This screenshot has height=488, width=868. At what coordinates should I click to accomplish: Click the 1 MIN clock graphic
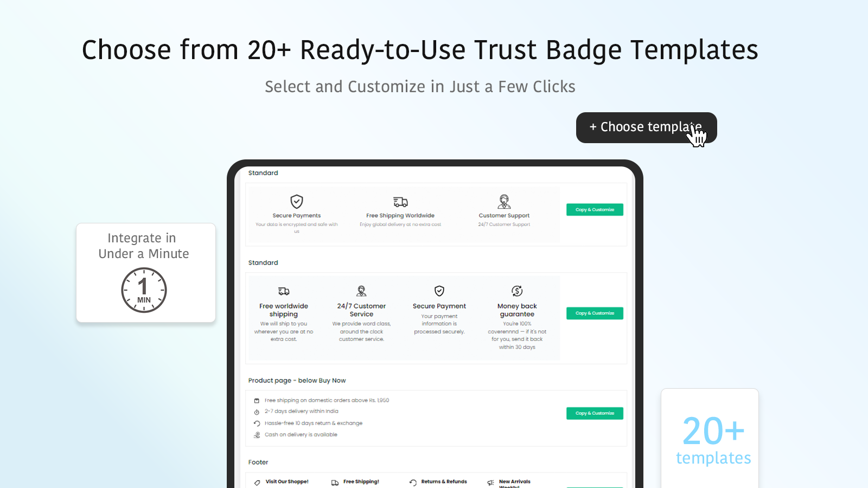coord(144,290)
